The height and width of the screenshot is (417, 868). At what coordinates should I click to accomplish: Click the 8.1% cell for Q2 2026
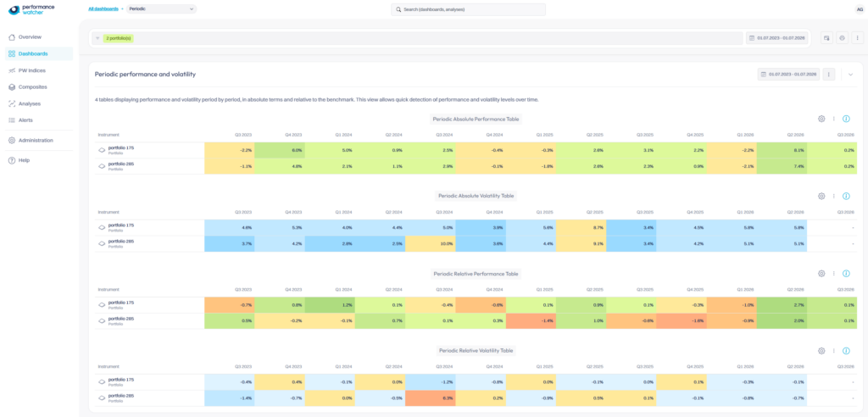[781, 150]
